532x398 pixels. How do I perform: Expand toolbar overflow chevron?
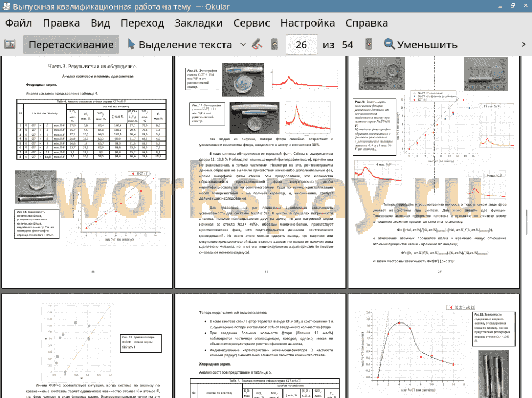click(x=523, y=45)
